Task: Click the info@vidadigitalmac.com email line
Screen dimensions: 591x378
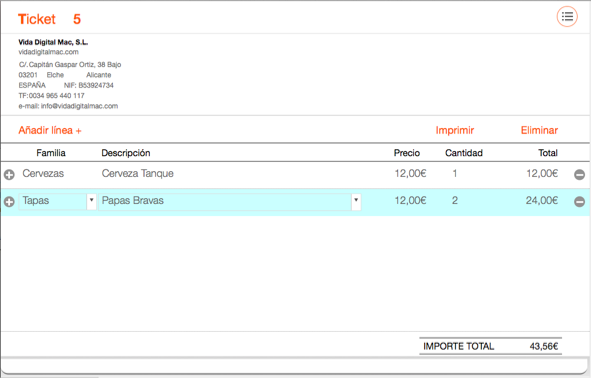Action: (68, 106)
